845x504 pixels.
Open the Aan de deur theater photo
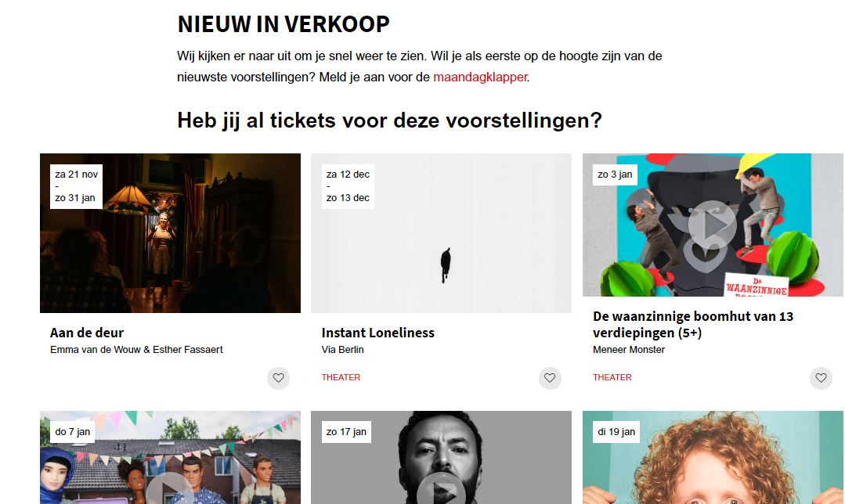170,233
